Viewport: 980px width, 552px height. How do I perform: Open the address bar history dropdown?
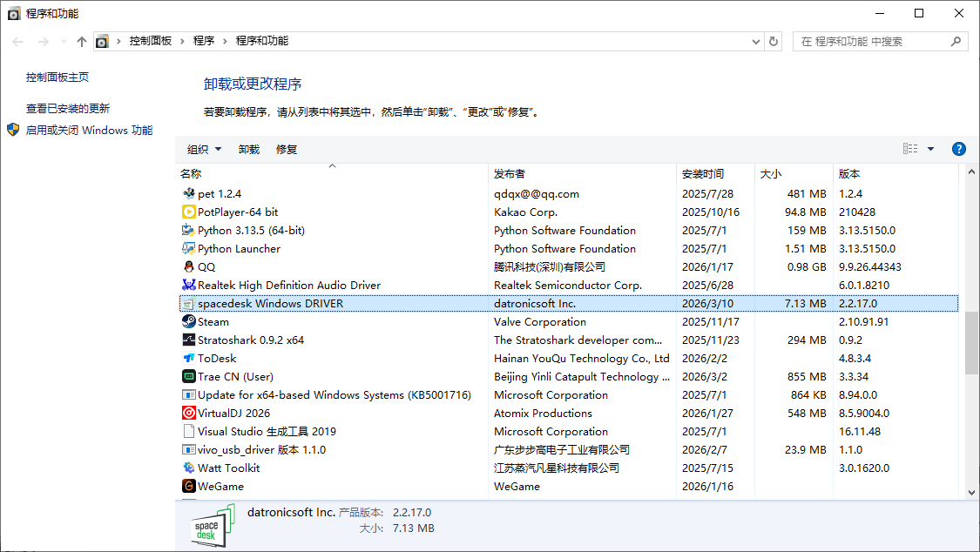pyautogui.click(x=755, y=41)
